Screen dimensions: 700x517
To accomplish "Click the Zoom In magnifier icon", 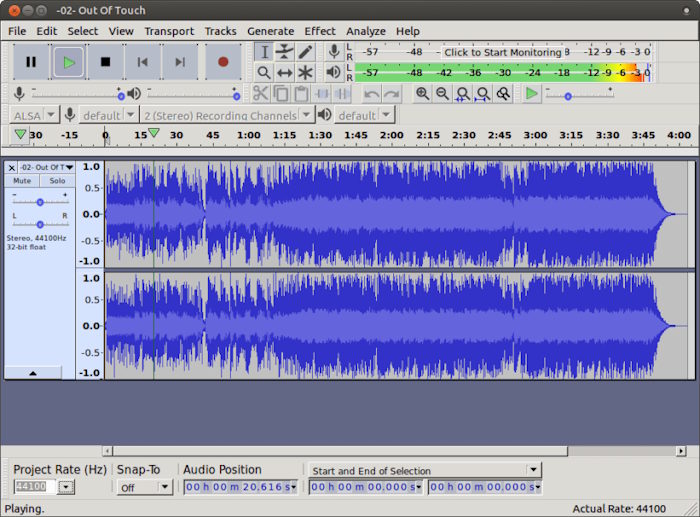I will pos(422,94).
